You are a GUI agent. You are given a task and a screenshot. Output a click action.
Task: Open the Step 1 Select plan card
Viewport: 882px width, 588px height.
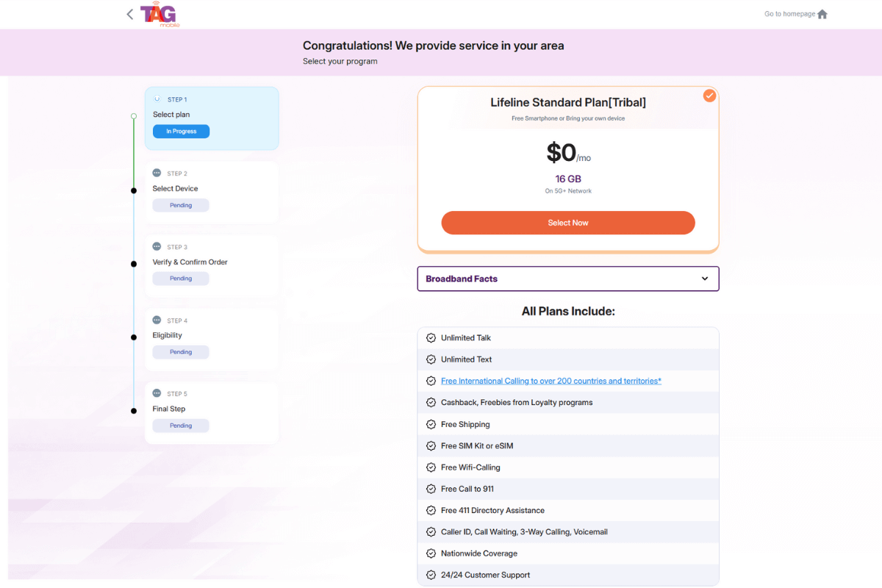coord(212,118)
